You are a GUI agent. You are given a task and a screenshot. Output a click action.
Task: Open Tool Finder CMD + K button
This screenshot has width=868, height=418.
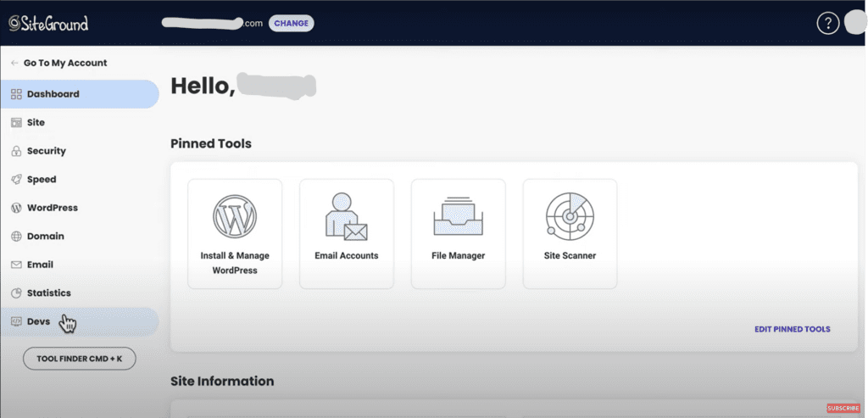(x=79, y=359)
